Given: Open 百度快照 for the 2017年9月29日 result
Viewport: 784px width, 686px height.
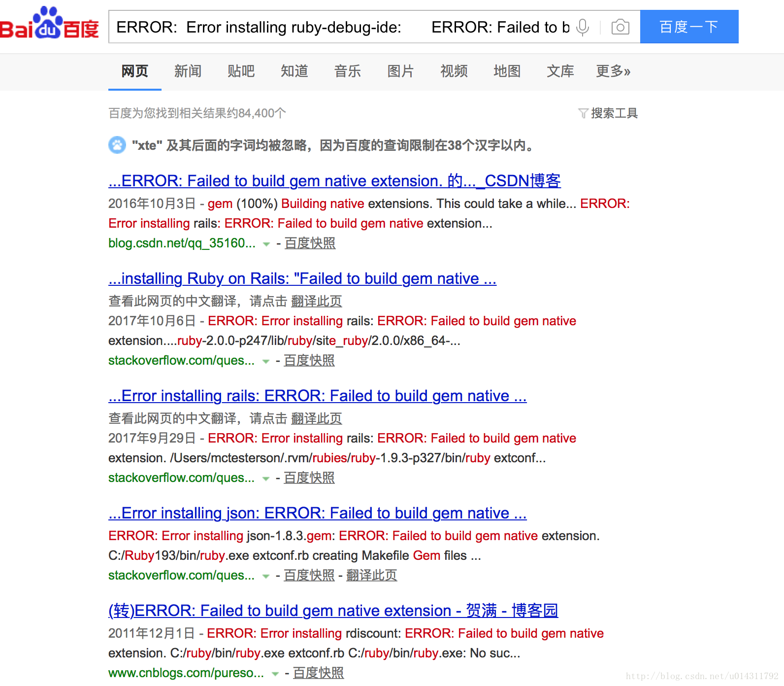Looking at the screenshot, I should tap(309, 478).
